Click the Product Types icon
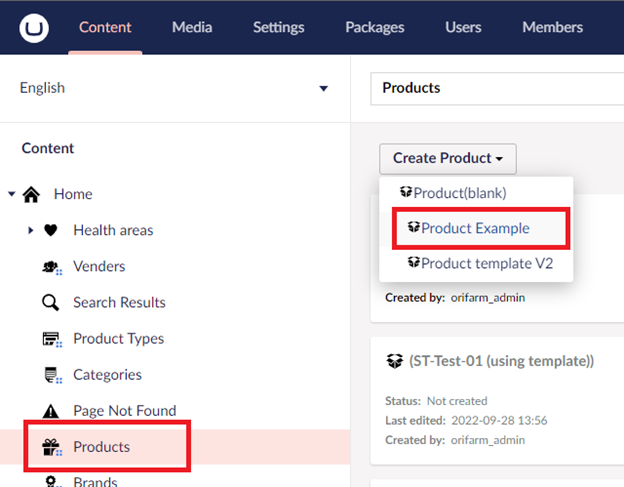The height and width of the screenshot is (487, 624). pos(52,339)
